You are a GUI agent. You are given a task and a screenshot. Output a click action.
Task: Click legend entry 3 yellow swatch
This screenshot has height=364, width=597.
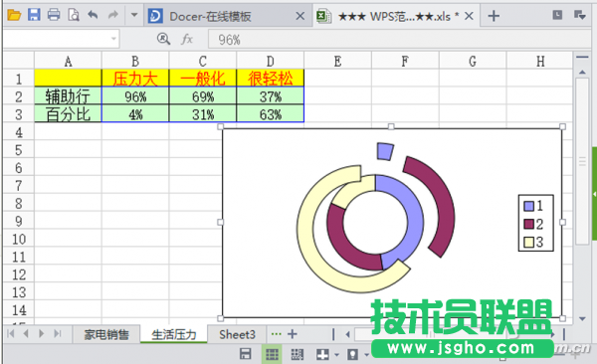coord(529,242)
